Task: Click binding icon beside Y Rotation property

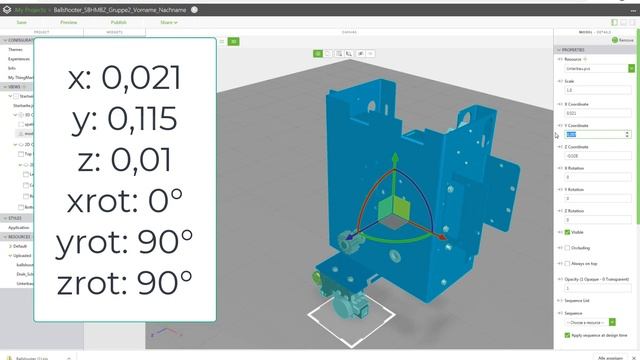Action: click(560, 189)
